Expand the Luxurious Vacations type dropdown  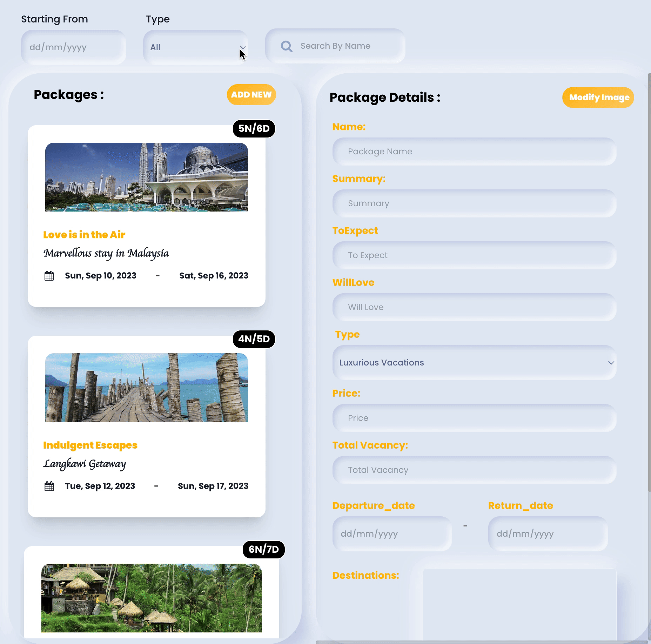tap(474, 363)
